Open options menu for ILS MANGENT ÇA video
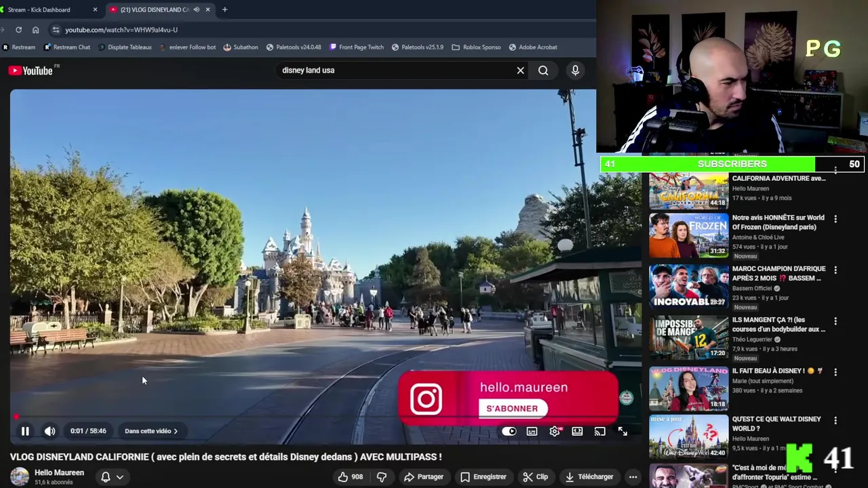 coord(835,321)
